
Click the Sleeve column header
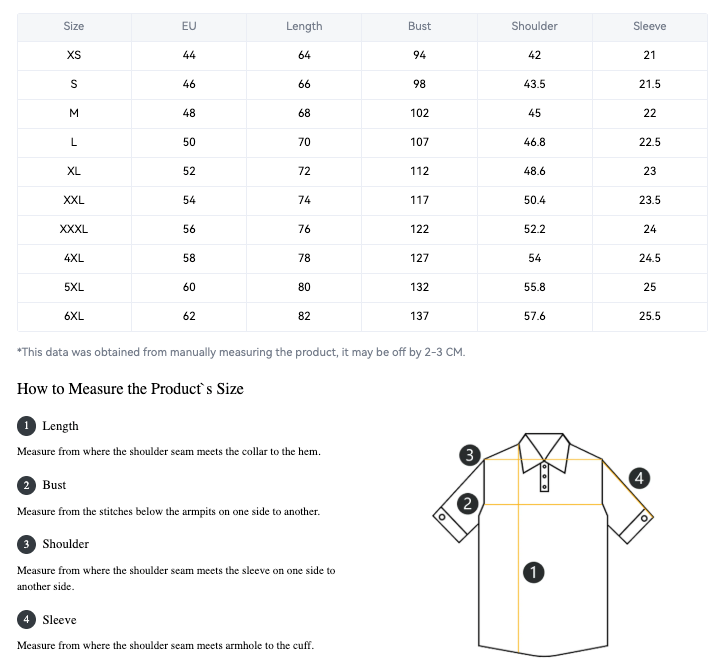[x=650, y=26]
